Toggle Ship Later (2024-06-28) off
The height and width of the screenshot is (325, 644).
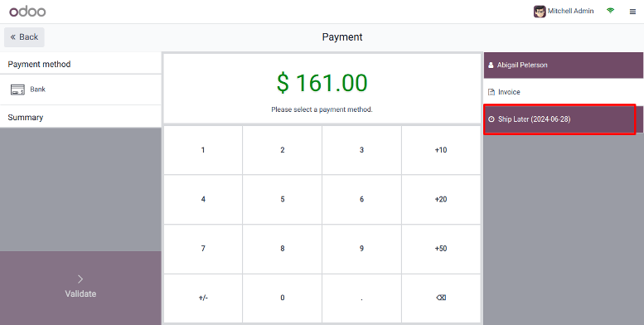[563, 119]
